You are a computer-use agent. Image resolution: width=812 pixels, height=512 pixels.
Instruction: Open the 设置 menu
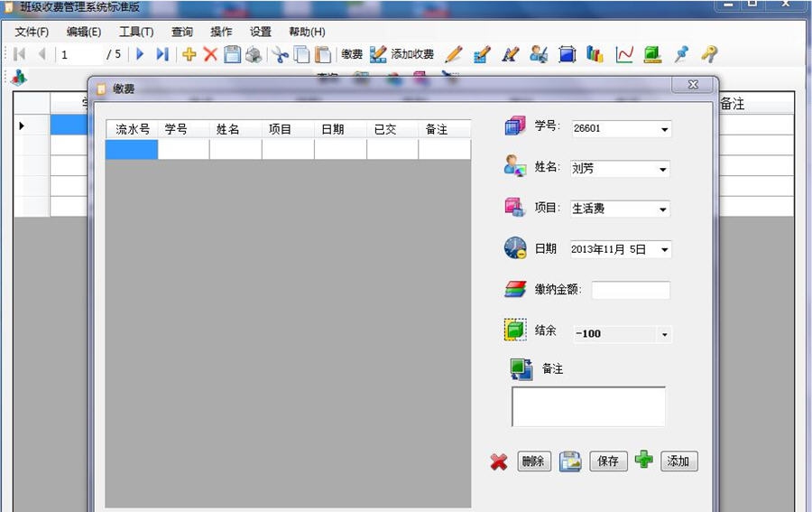[261, 32]
